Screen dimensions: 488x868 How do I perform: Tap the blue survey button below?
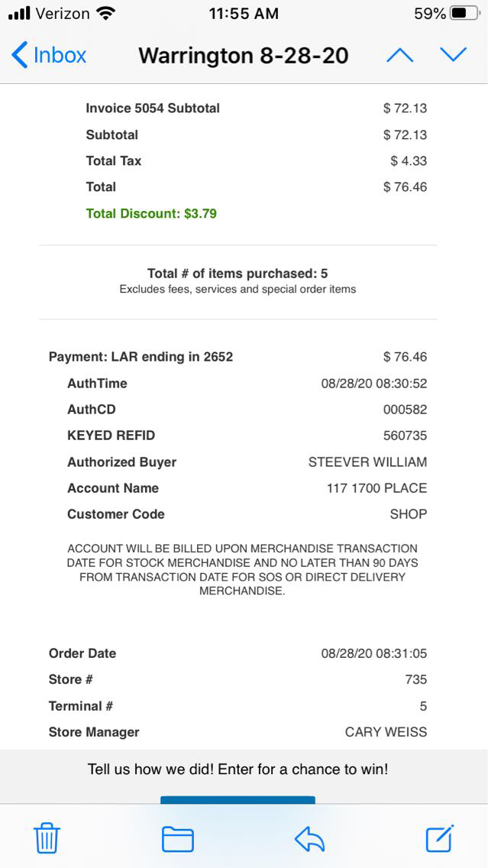(238, 799)
